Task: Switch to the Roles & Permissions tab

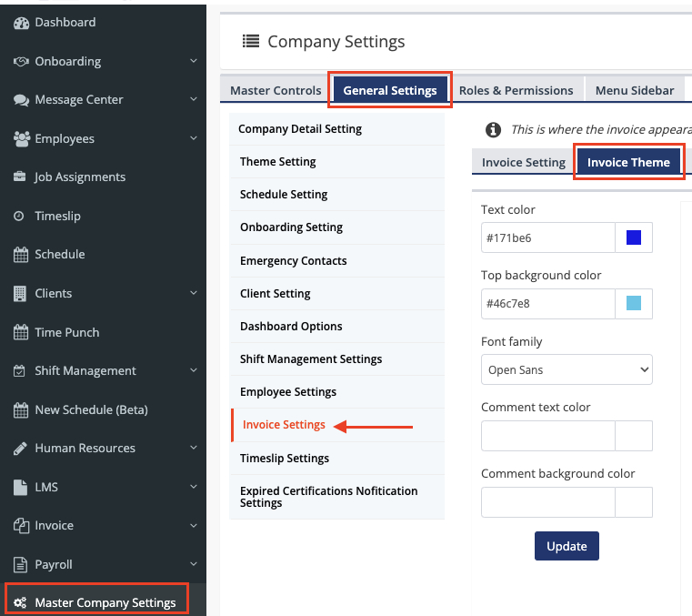Action: pyautogui.click(x=516, y=91)
